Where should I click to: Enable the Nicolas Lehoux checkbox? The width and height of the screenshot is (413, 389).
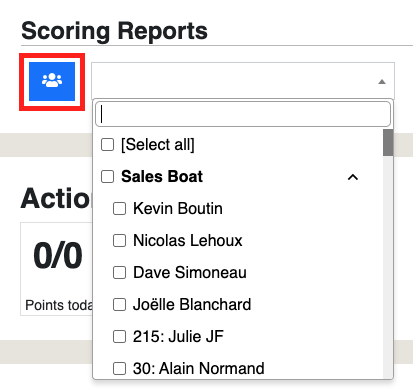tap(119, 241)
